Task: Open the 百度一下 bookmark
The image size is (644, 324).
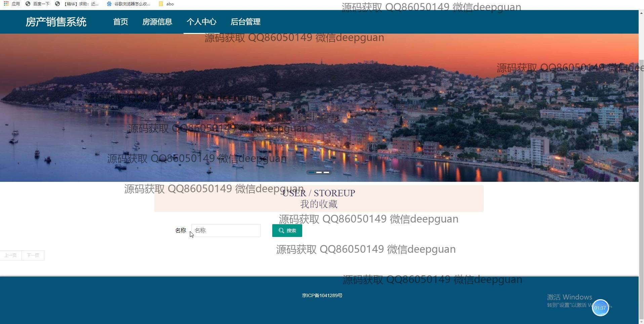Action: click(x=37, y=4)
